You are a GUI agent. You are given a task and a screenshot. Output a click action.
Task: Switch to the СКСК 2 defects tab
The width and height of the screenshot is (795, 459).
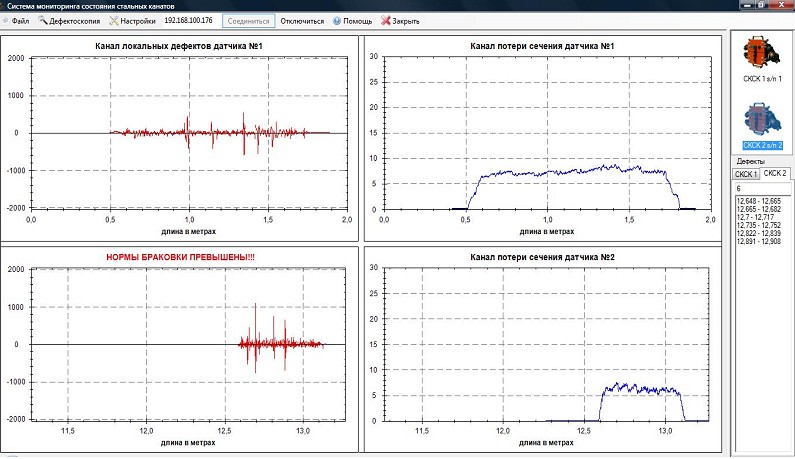(x=775, y=173)
